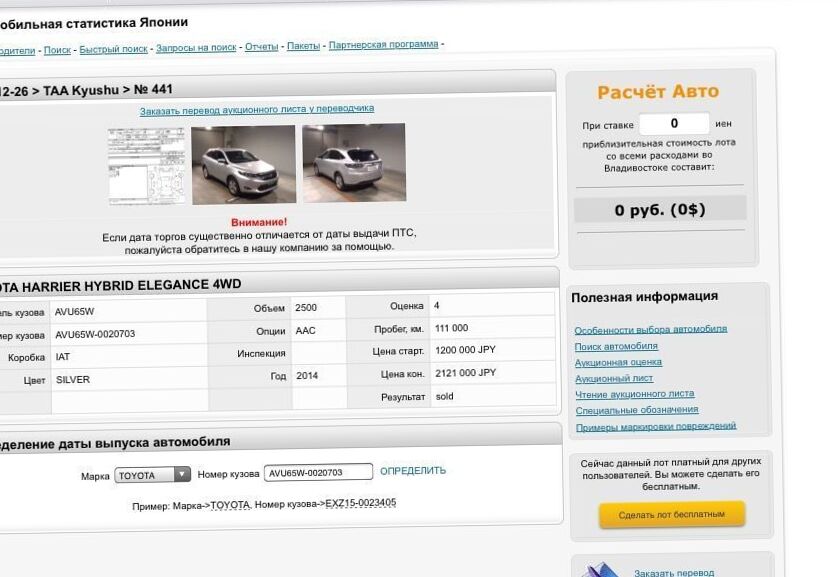Click the Внимание! warning text
838x577 pixels.
point(259,222)
